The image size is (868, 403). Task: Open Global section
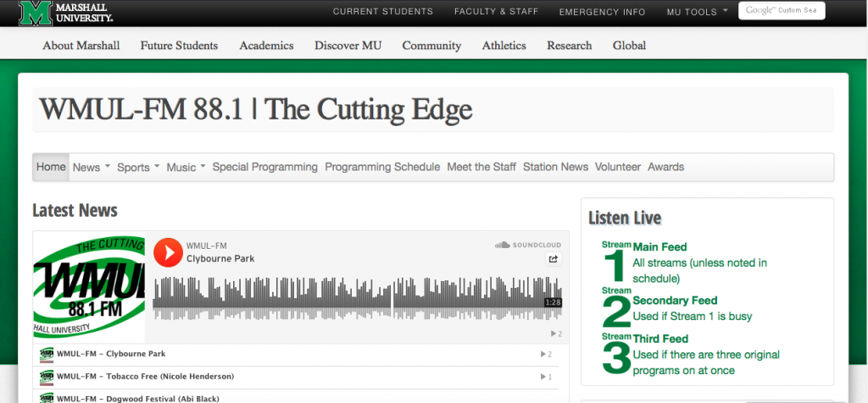click(630, 46)
